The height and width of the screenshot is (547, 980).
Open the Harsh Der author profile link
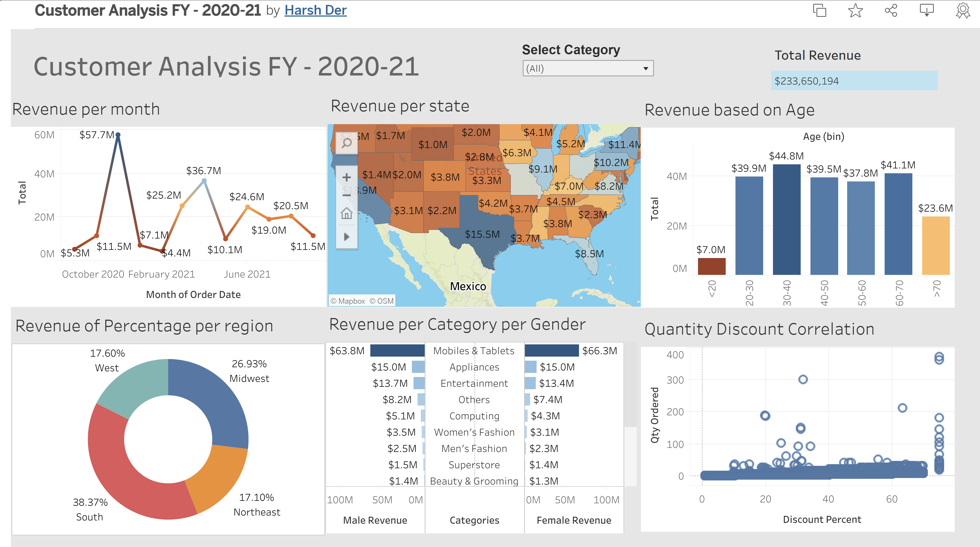315,10
